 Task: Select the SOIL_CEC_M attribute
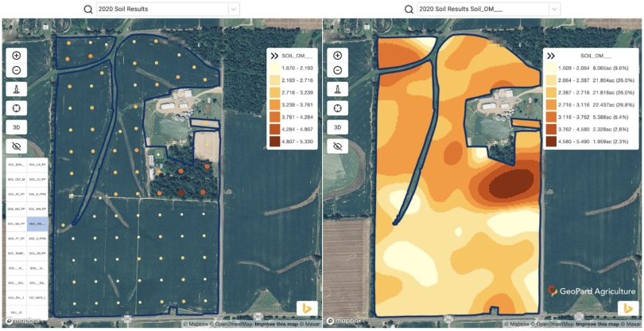[x=17, y=180]
